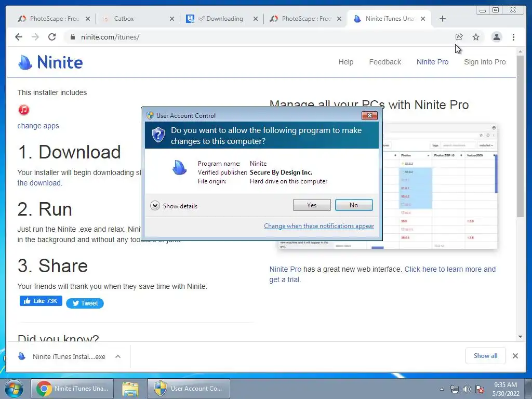The width and height of the screenshot is (532, 399).
Task: Click No in the UAC dialog
Action: (354, 205)
